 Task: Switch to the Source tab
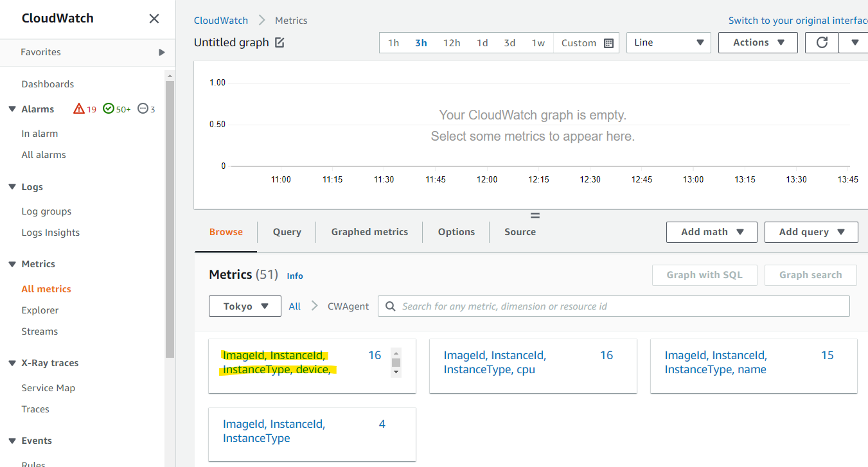point(520,232)
